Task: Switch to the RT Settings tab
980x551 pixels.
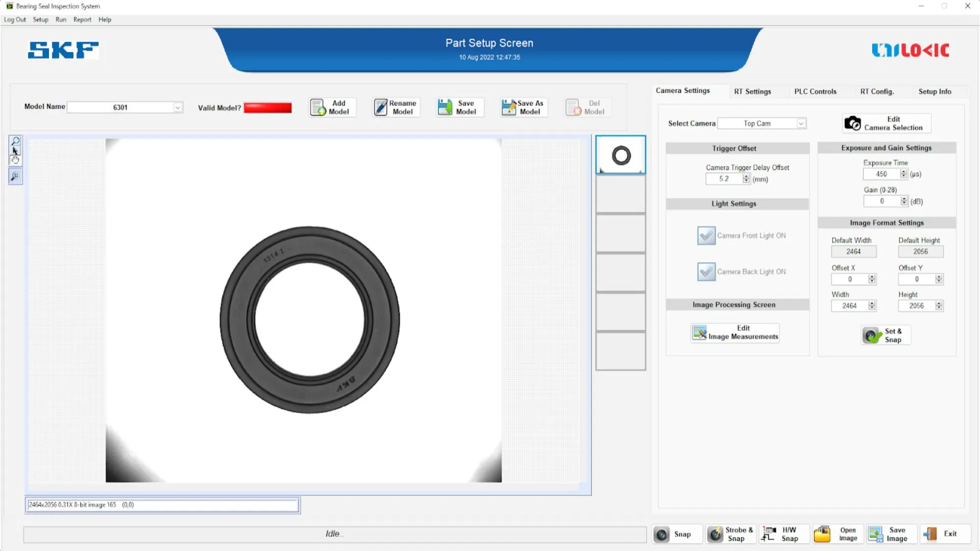Action: tap(752, 91)
